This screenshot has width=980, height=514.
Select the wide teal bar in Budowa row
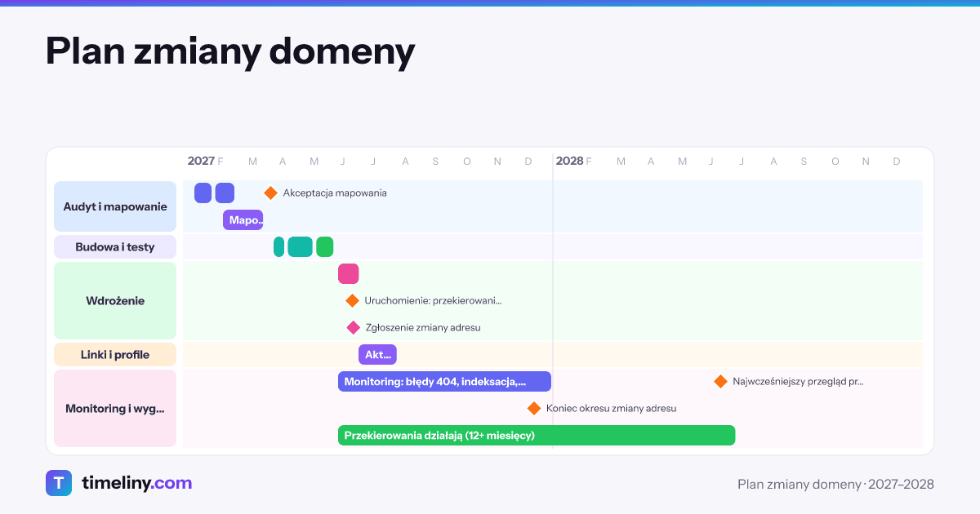click(301, 246)
